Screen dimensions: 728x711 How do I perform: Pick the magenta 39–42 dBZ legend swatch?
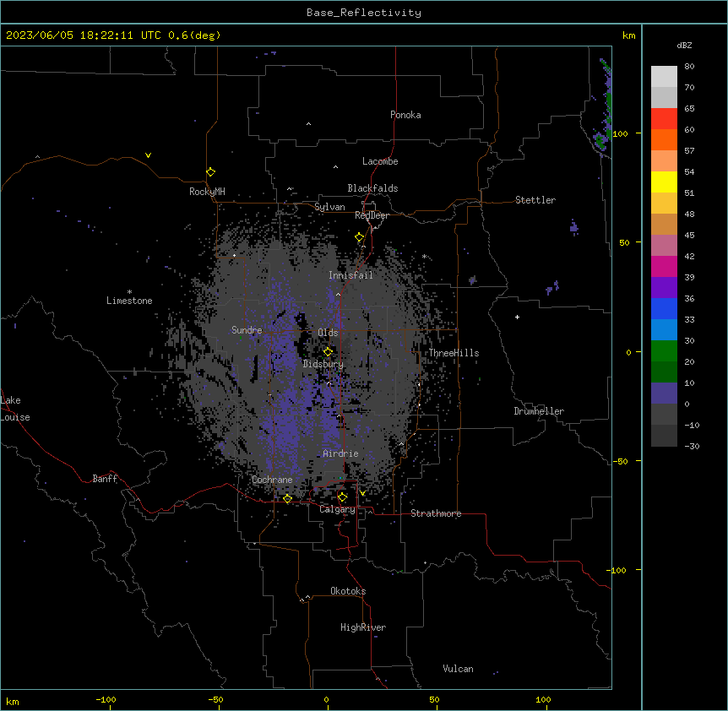[664, 266]
